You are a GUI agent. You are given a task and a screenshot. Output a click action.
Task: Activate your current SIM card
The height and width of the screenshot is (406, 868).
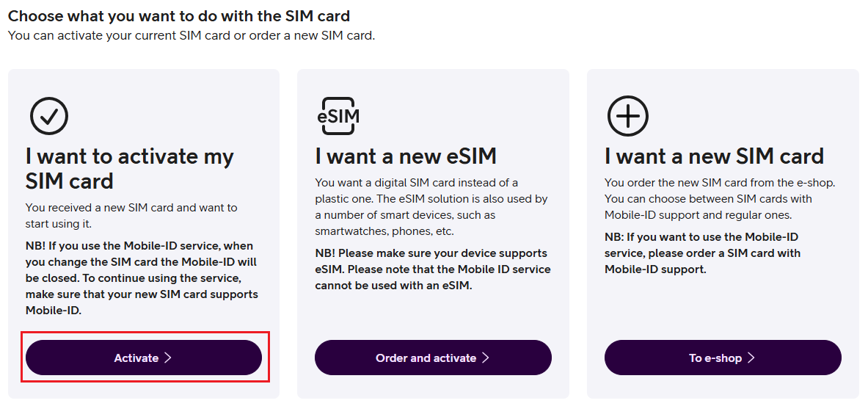point(143,358)
